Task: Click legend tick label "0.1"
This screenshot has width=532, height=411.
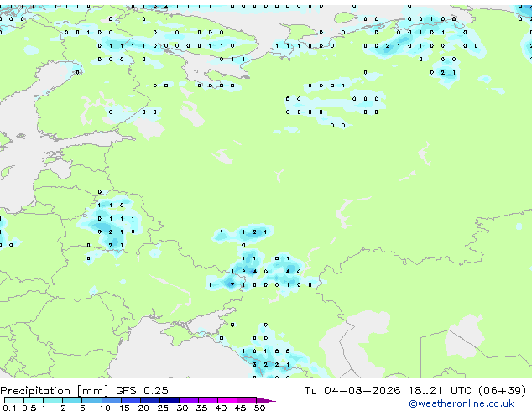Action: coord(9,408)
